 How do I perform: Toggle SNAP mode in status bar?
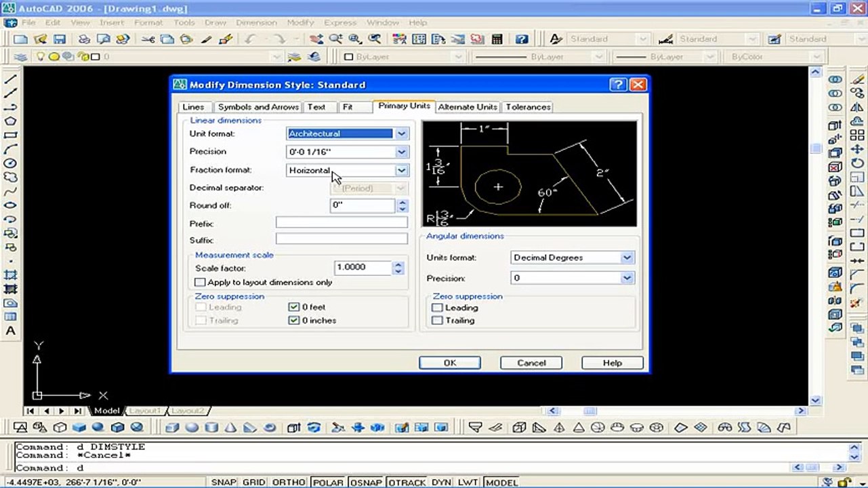[224, 482]
